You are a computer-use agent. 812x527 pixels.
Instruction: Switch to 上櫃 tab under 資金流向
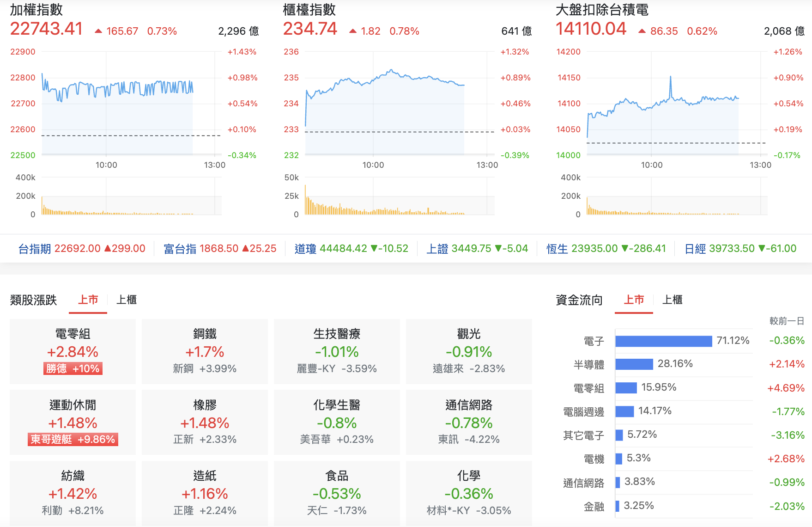pyautogui.click(x=673, y=300)
